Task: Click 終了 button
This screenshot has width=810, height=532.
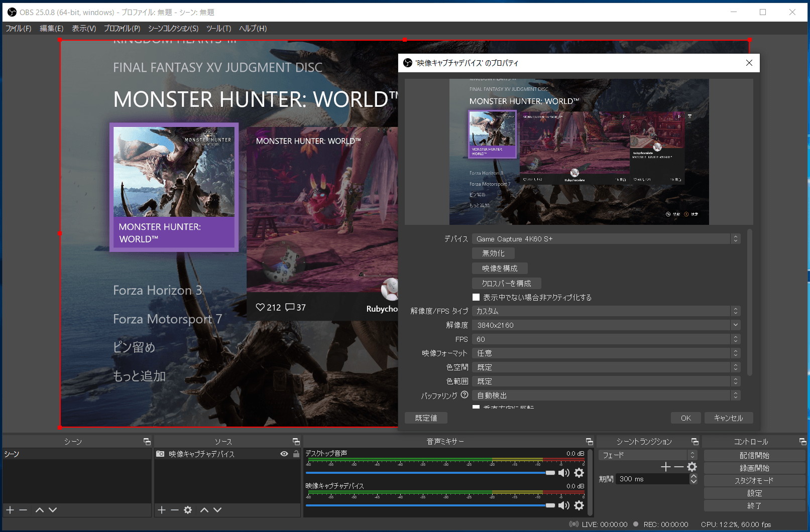Action: point(754,506)
